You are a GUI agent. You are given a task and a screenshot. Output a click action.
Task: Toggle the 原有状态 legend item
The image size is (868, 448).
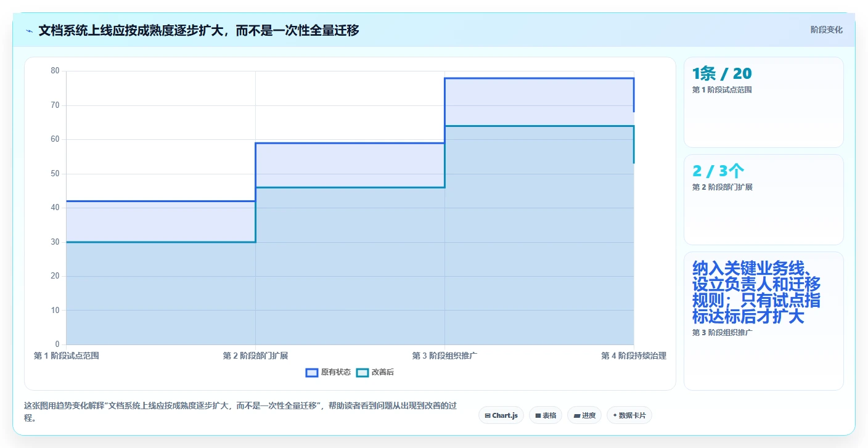pyautogui.click(x=329, y=372)
